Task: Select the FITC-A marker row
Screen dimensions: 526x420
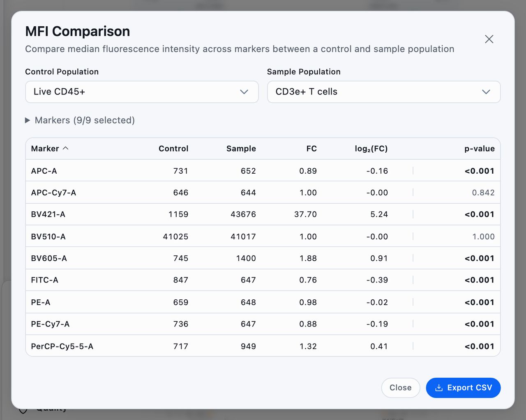Action: coord(263,280)
